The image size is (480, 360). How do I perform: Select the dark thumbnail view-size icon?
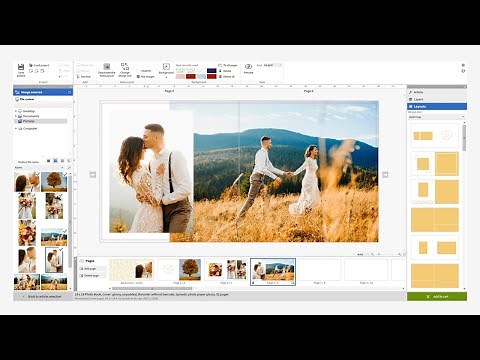[49, 161]
